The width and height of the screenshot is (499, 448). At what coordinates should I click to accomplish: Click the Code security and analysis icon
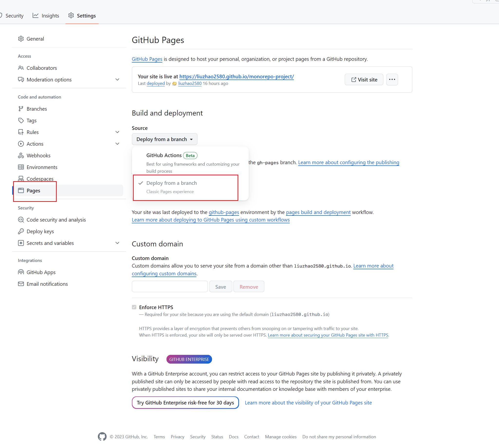click(x=21, y=220)
